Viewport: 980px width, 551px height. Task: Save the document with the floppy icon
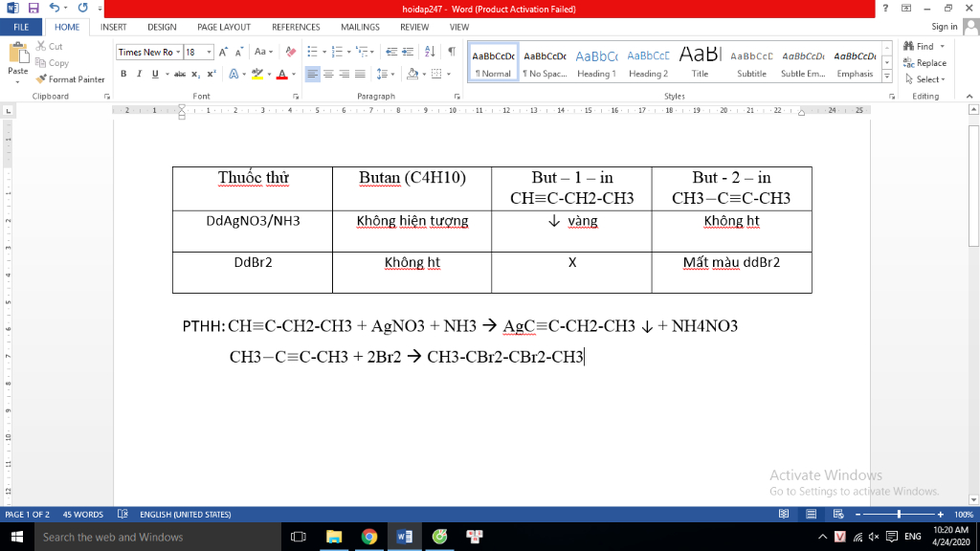click(33, 8)
